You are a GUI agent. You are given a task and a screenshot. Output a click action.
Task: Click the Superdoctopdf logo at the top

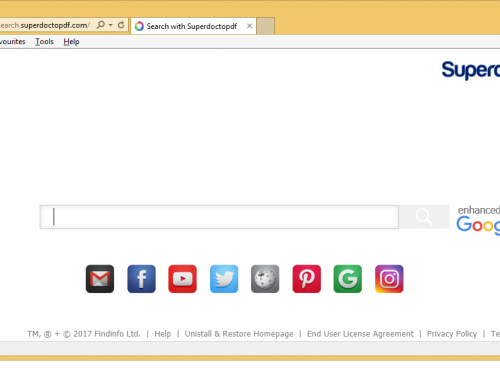[471, 70]
